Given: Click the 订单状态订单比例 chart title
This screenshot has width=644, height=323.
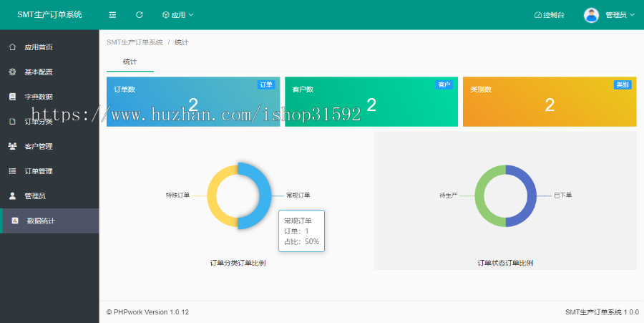Looking at the screenshot, I should tap(505, 263).
